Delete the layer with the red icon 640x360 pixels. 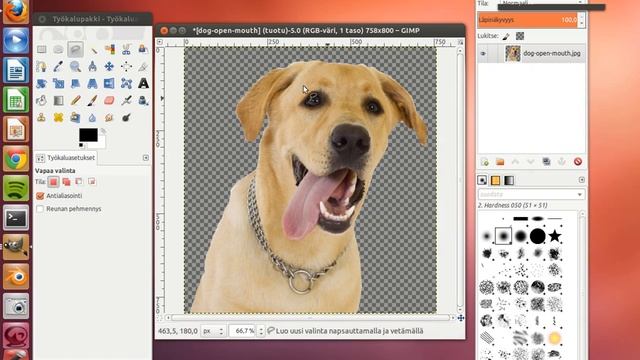(578, 162)
